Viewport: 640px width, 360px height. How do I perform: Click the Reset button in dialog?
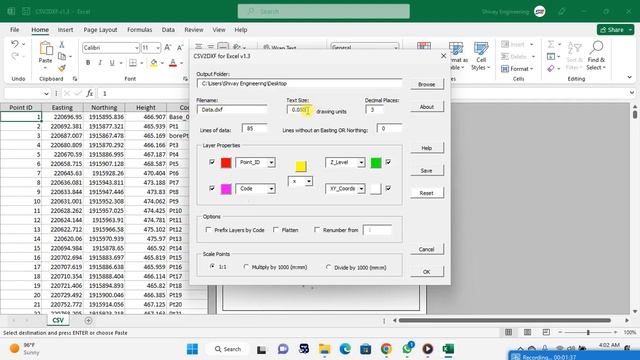427,193
